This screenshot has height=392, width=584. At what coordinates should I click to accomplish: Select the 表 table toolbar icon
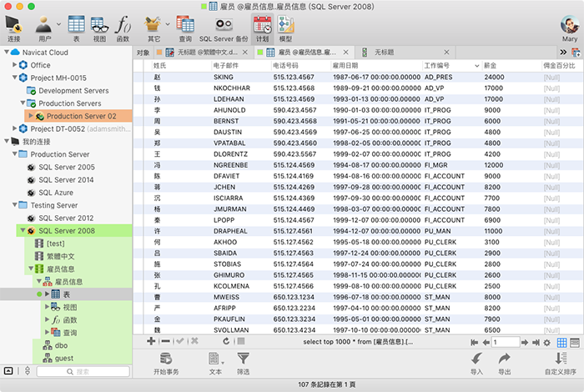77,28
